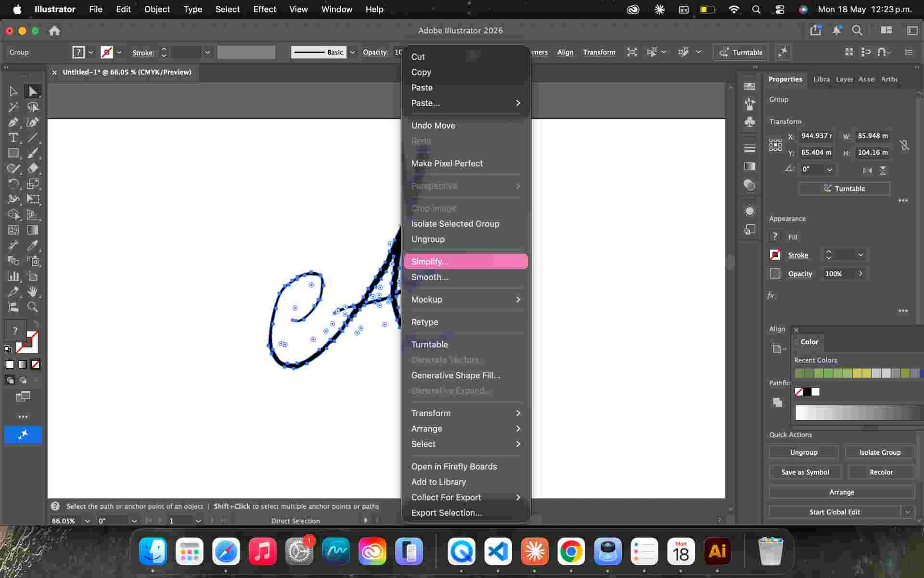Open the control bar fill color dropdown
Screen dimensions: 924x578
[x=90, y=53]
